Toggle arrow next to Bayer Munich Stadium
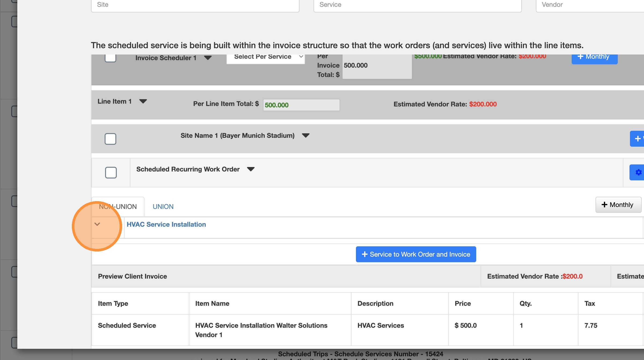The height and width of the screenshot is (360, 644). click(x=305, y=135)
